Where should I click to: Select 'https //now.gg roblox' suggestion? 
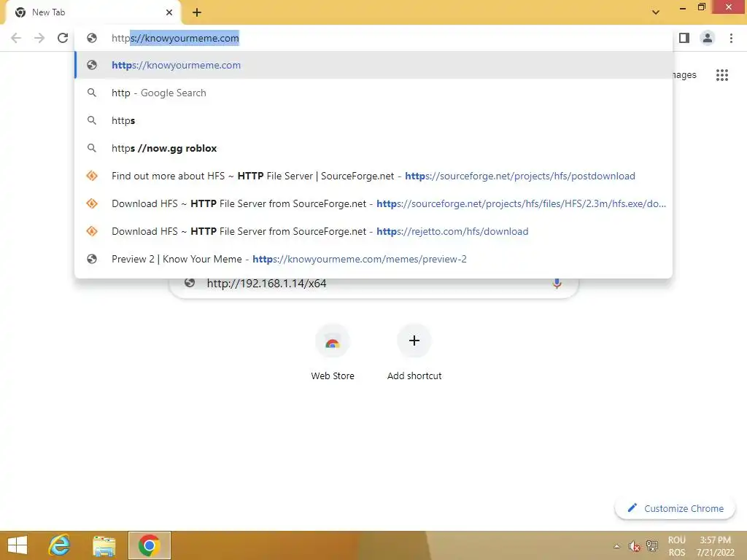point(373,148)
